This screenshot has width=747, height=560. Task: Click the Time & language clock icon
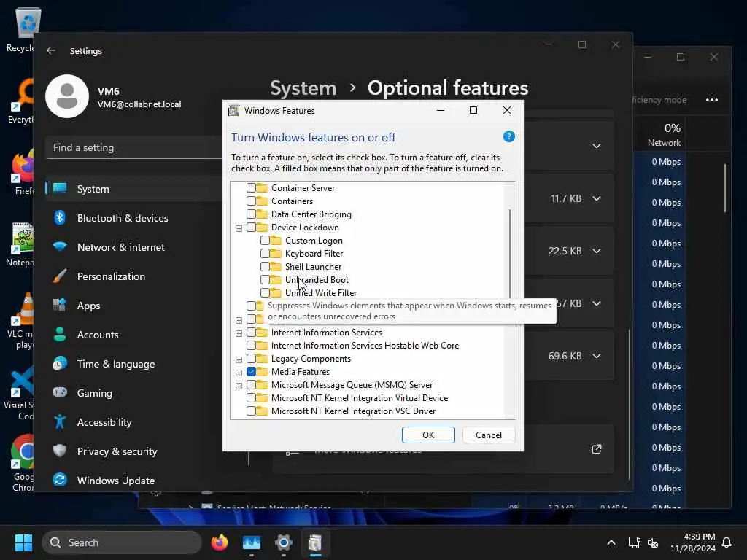click(x=60, y=364)
